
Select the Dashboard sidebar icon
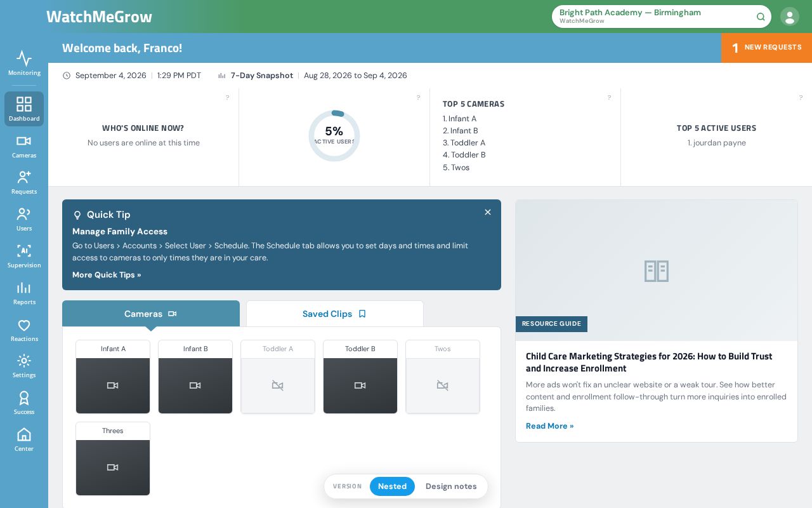(x=24, y=109)
